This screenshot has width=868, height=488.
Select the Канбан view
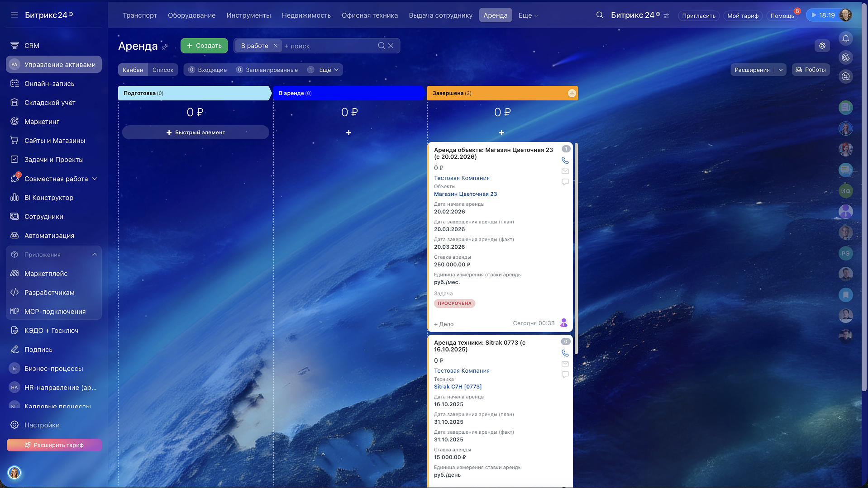(x=133, y=70)
